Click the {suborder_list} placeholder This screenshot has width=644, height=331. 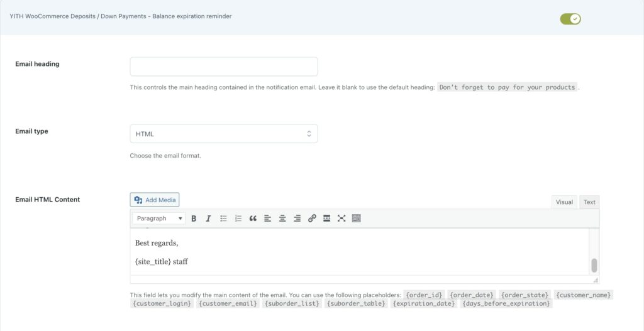(x=292, y=303)
